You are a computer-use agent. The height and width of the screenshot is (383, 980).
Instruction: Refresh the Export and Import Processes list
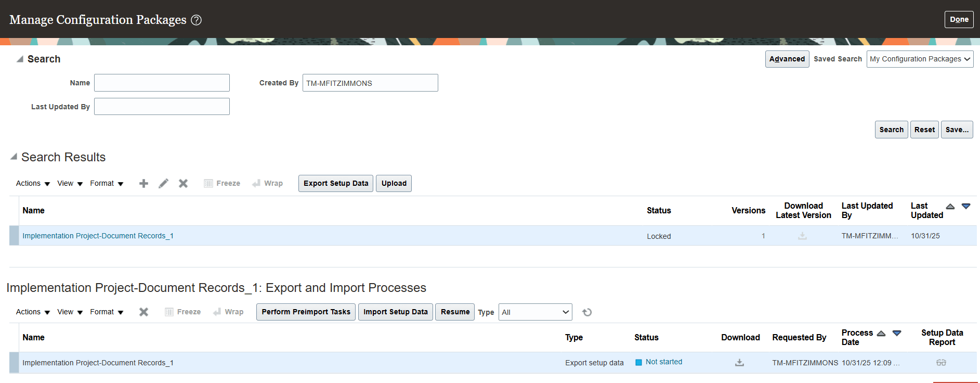coord(587,312)
